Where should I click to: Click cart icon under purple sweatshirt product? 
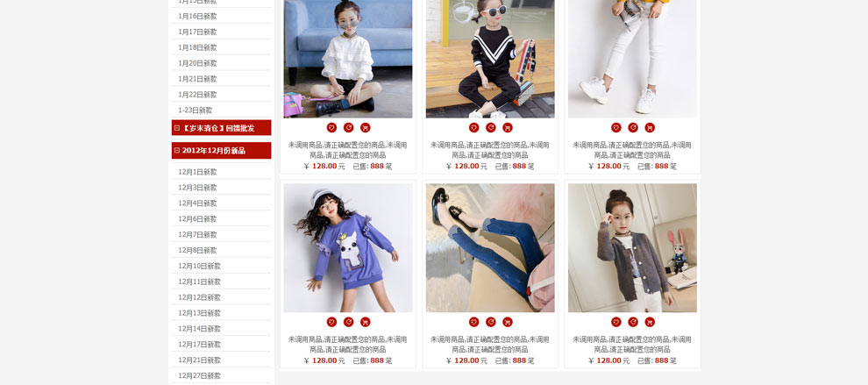pos(366,322)
